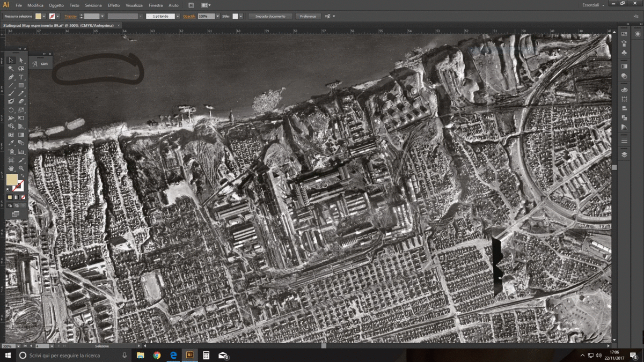The height and width of the screenshot is (362, 644).
Task: Open the Brushes panel icon
Action: (624, 43)
